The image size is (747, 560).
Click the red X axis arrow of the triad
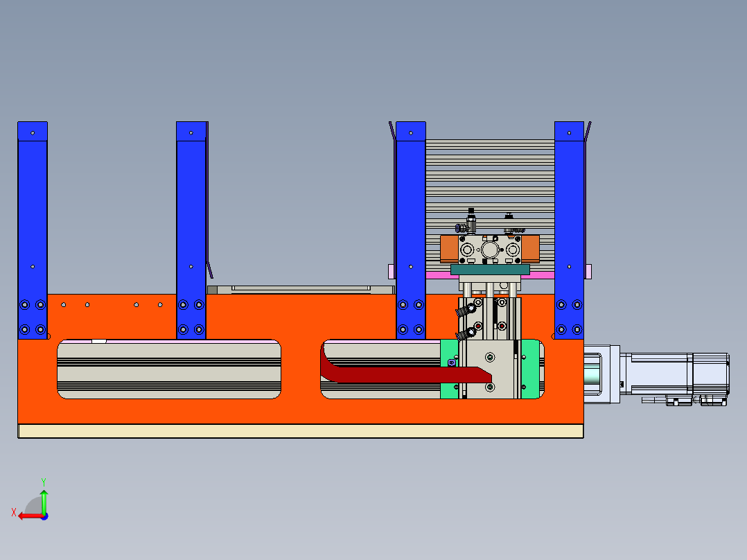tap(30, 516)
